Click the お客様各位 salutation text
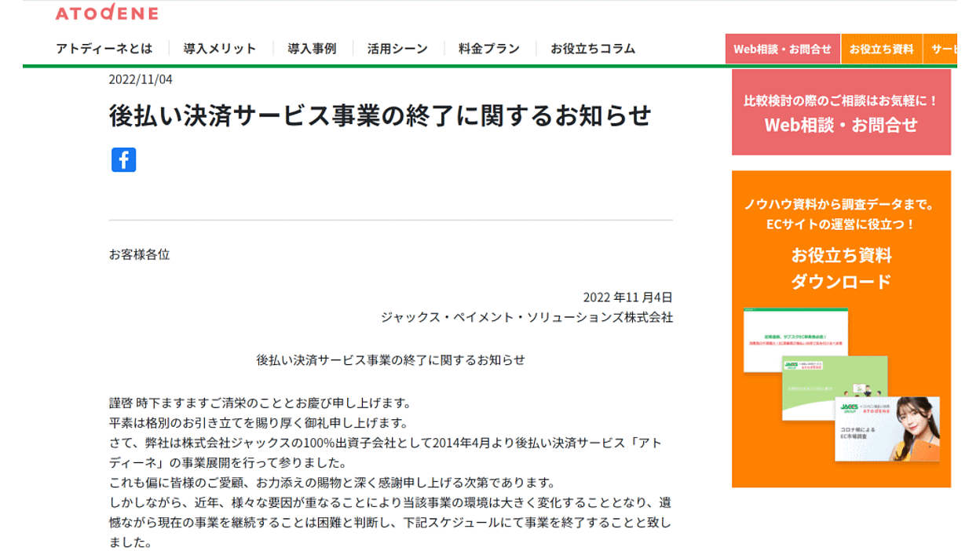Viewport: 980px width, 551px height. [139, 254]
